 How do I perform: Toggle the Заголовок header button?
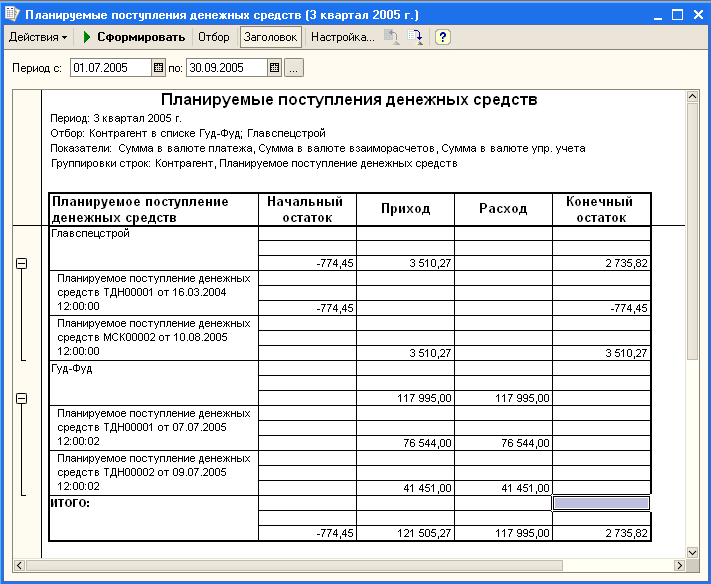click(x=270, y=37)
